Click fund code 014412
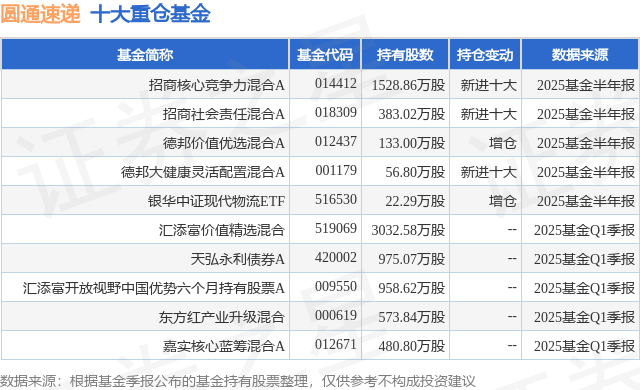 click(x=336, y=84)
